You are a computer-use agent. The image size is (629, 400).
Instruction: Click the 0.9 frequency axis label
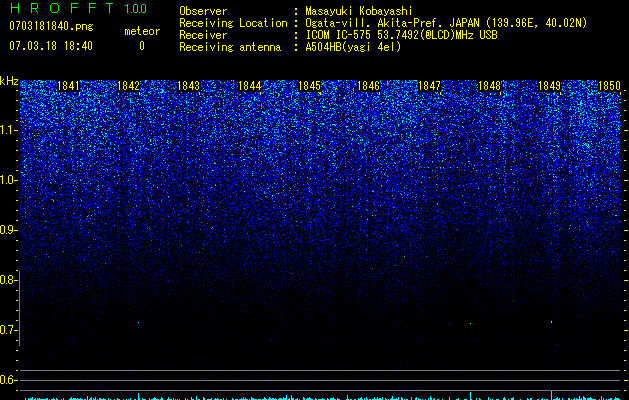(x=8, y=230)
